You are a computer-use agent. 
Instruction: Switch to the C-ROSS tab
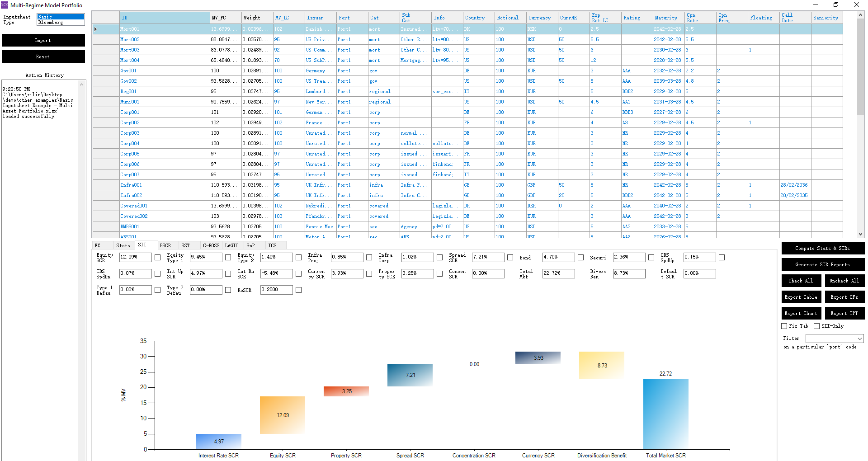click(211, 245)
